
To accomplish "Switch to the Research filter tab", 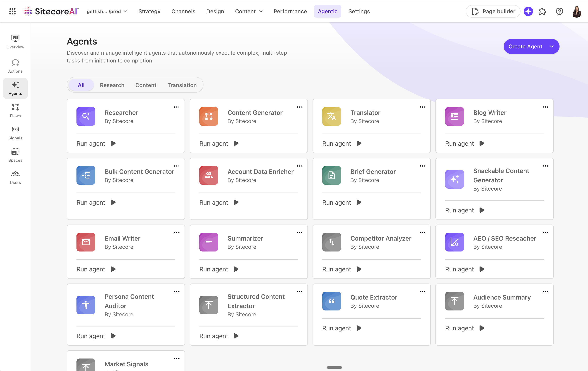I will coord(112,85).
